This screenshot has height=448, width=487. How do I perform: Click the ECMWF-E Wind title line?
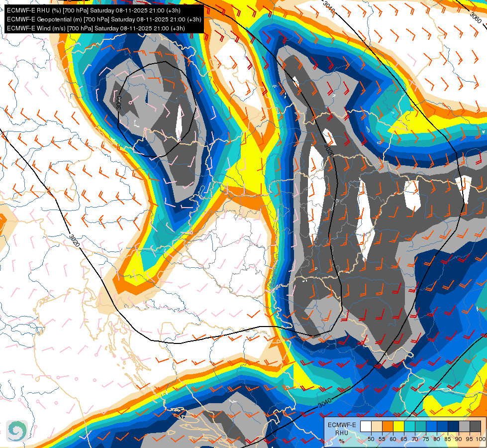click(x=96, y=28)
